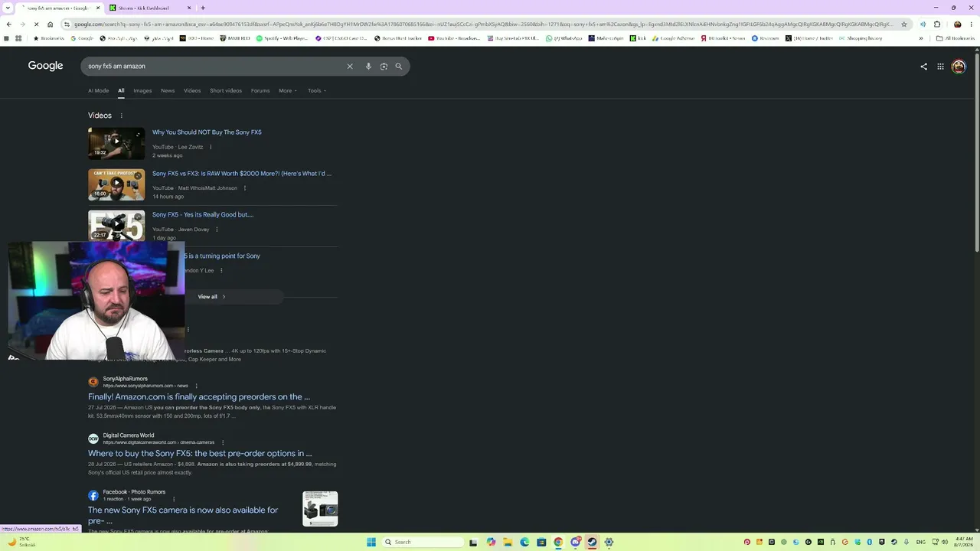Go to the browser home page
Screen dimensions: 980x551
tap(50, 24)
